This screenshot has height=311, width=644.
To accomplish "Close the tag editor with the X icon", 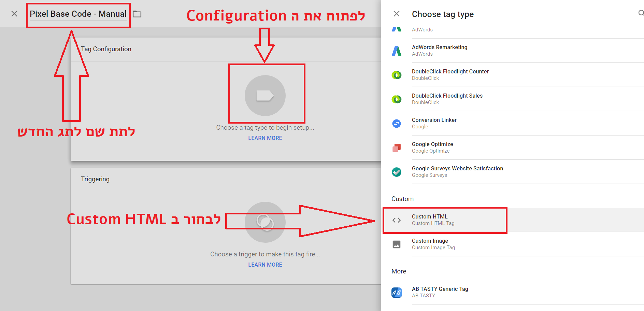I will tap(14, 14).
